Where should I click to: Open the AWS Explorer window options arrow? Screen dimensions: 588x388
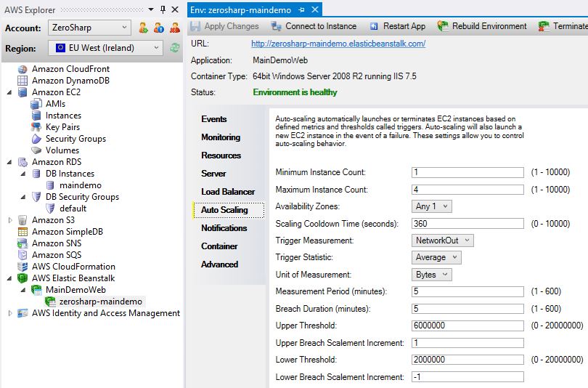click(151, 9)
